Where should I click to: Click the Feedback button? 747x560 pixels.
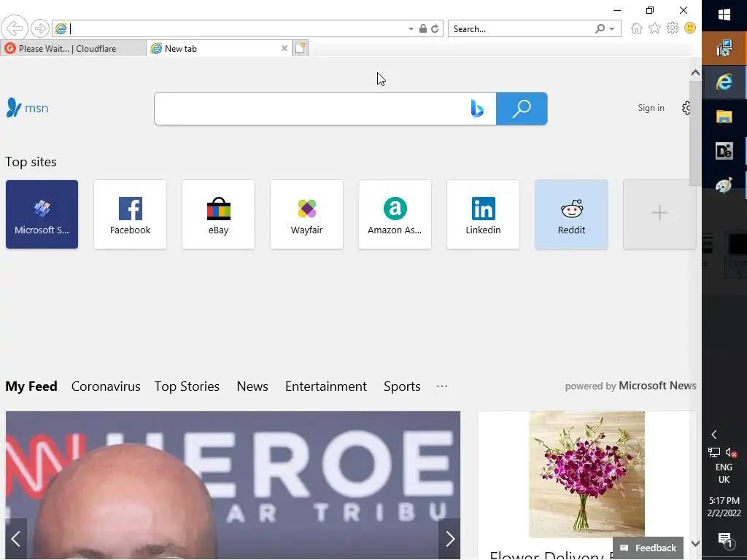point(648,548)
